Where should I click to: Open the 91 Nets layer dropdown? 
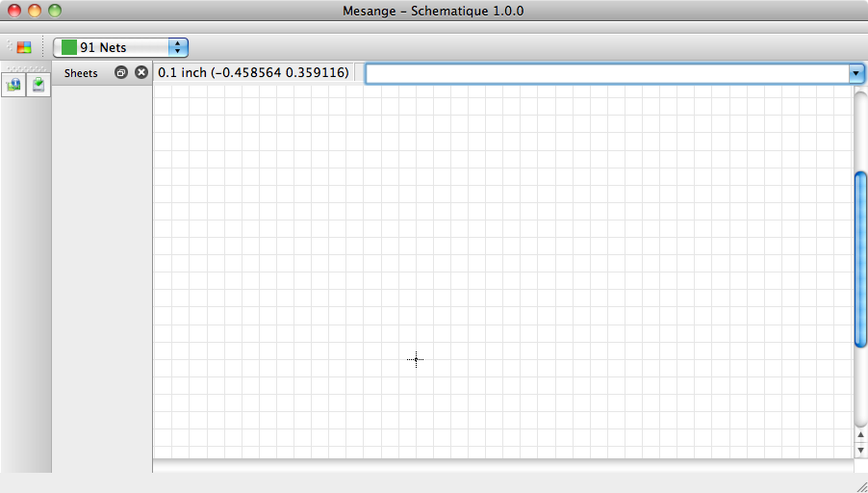click(x=120, y=47)
